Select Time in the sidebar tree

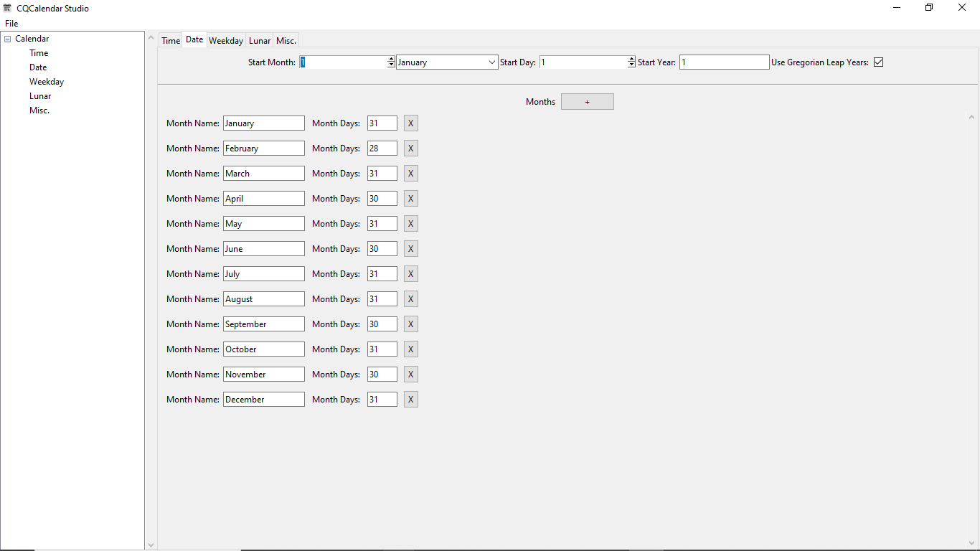coord(39,53)
